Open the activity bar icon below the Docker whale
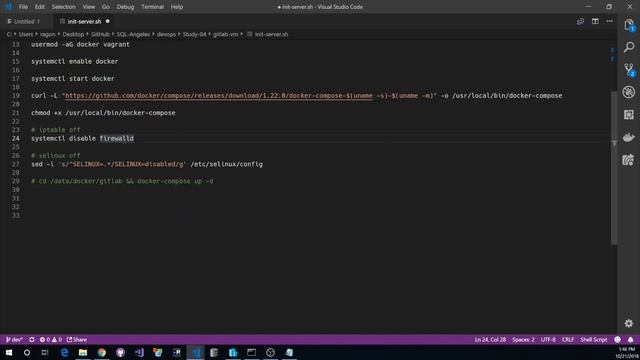640x360 pixels. pos(629,160)
